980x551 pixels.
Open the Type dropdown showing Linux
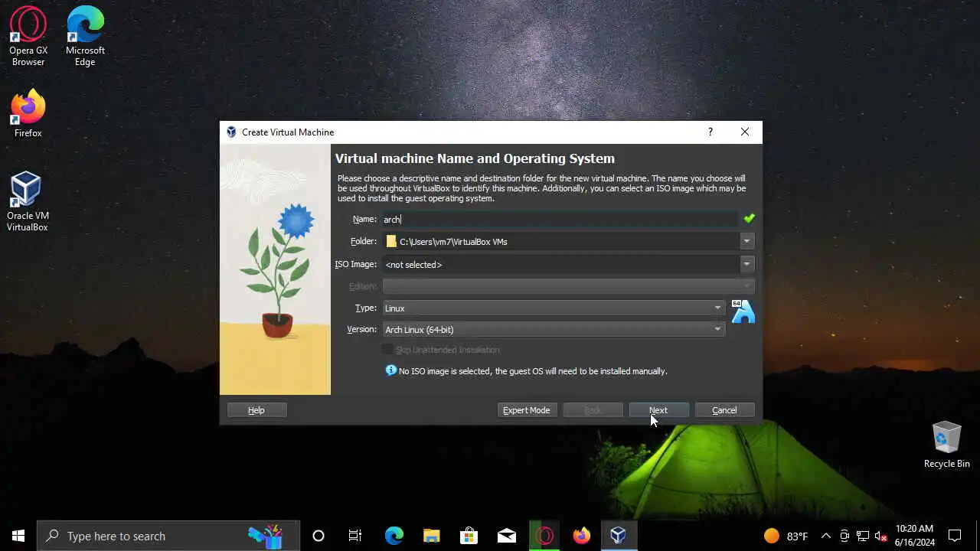[554, 308]
